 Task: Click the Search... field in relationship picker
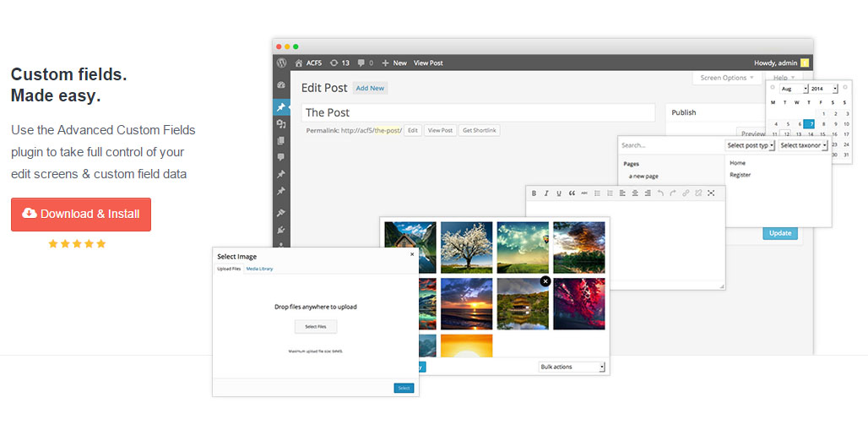(x=671, y=145)
